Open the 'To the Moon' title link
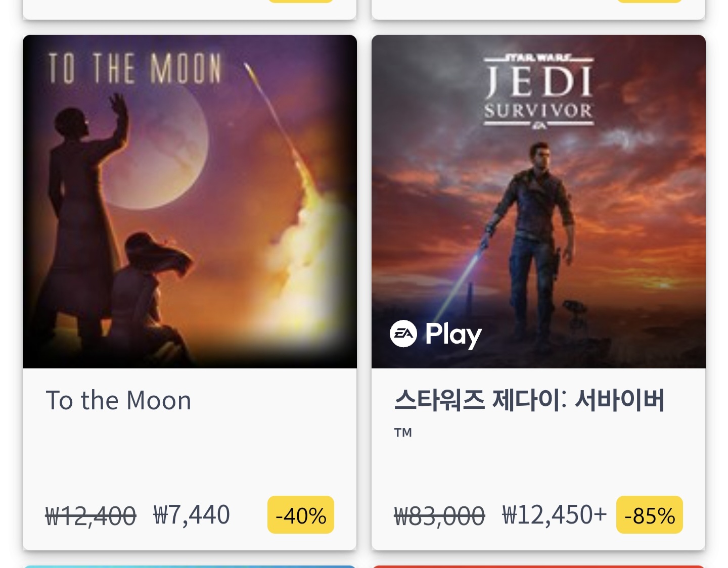This screenshot has width=728, height=568. [119, 401]
